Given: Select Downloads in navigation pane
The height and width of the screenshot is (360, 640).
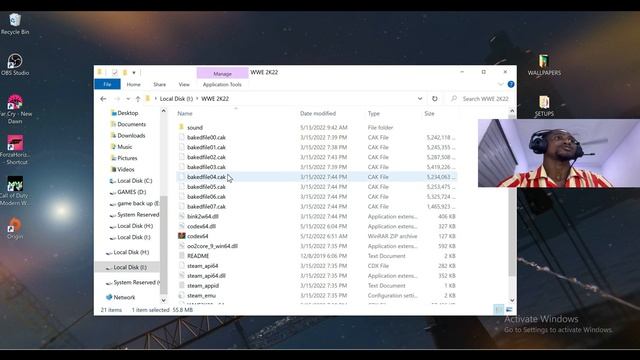Looking at the screenshot, I should pyautogui.click(x=131, y=136).
